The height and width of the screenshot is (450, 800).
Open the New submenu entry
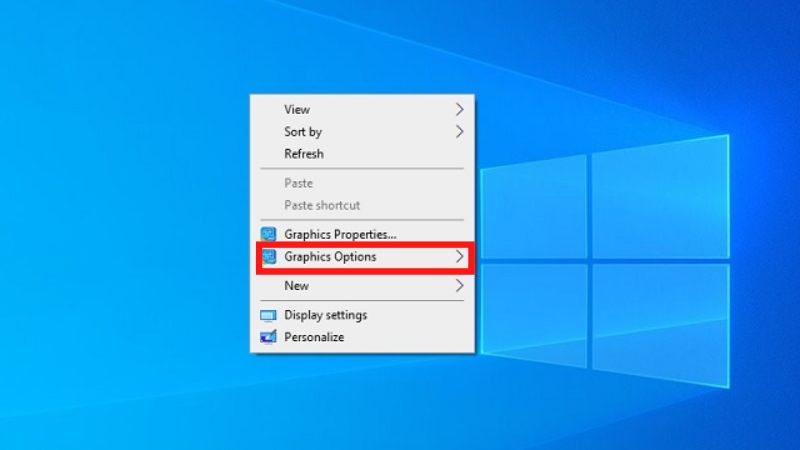click(362, 286)
